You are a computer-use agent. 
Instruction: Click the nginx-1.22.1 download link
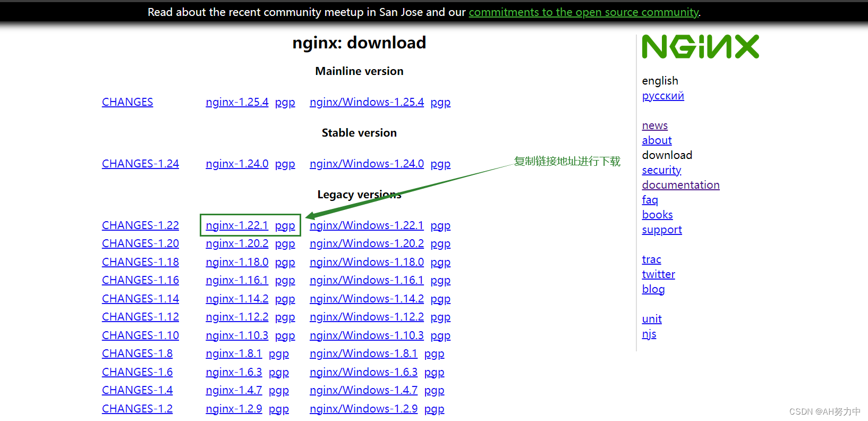[x=237, y=225]
